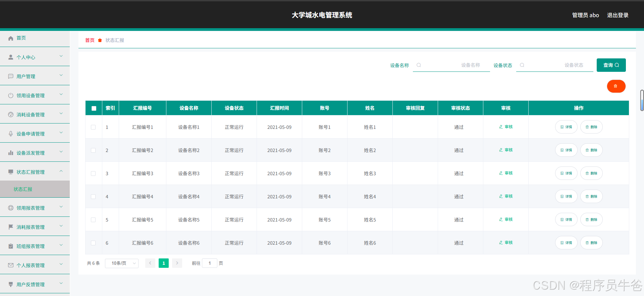This screenshot has width=644, height=296.
Task: Expand the 用户管理 menu chevron
Action: click(61, 75)
